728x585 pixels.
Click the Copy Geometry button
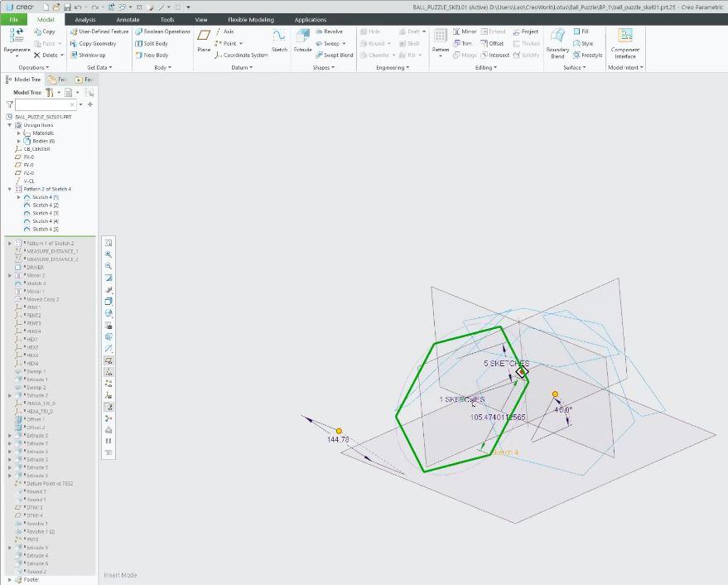pyautogui.click(x=93, y=43)
